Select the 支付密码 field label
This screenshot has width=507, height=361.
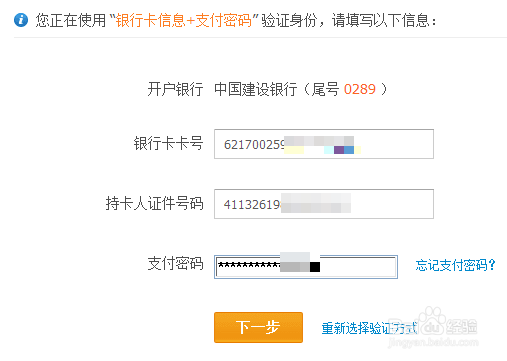point(175,264)
